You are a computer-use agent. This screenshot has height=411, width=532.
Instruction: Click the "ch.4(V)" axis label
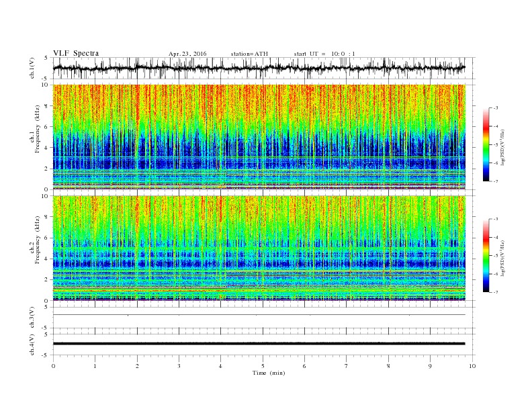click(32, 345)
